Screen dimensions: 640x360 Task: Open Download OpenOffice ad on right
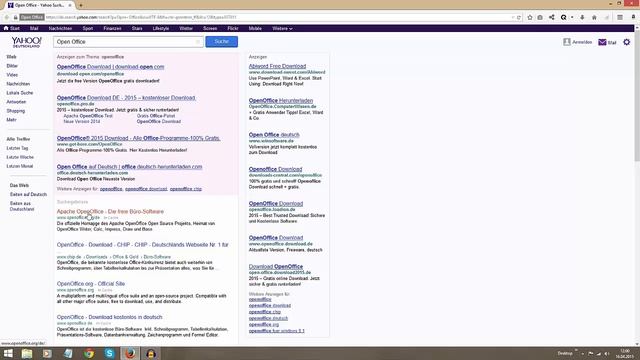276,267
